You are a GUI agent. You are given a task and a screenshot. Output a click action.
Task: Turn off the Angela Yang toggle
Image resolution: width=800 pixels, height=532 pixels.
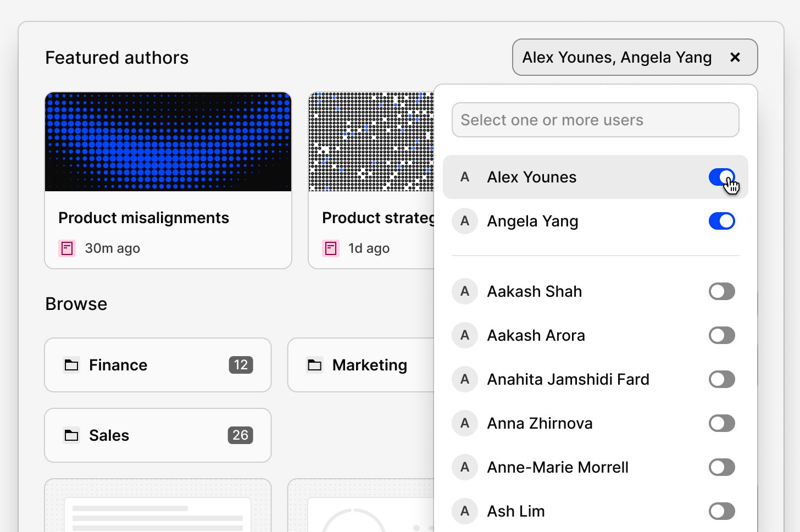(722, 221)
